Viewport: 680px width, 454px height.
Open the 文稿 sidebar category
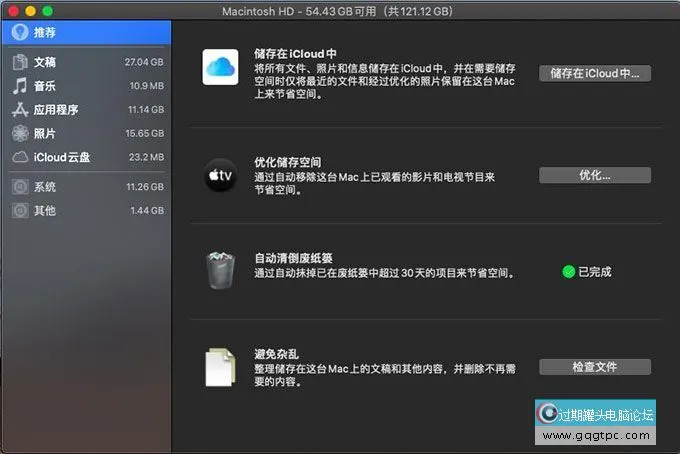[86, 62]
